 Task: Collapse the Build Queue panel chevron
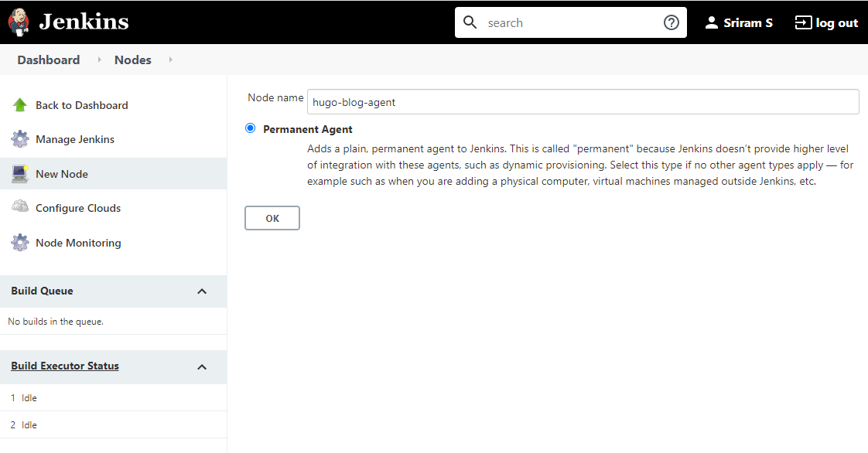pyautogui.click(x=202, y=291)
